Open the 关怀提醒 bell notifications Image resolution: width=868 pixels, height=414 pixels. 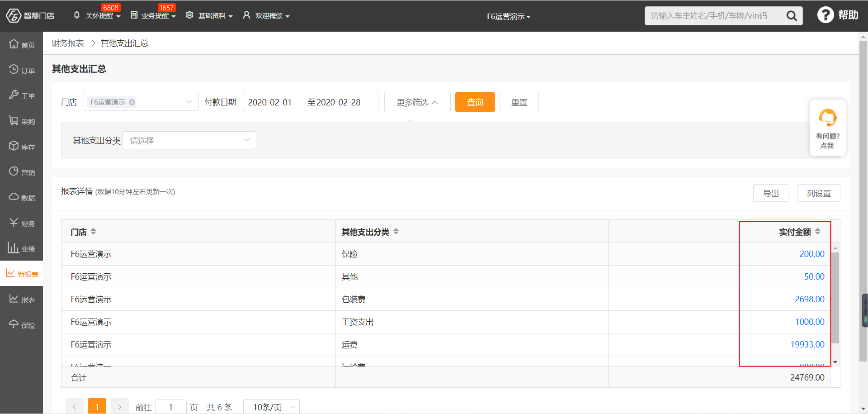pyautogui.click(x=77, y=15)
